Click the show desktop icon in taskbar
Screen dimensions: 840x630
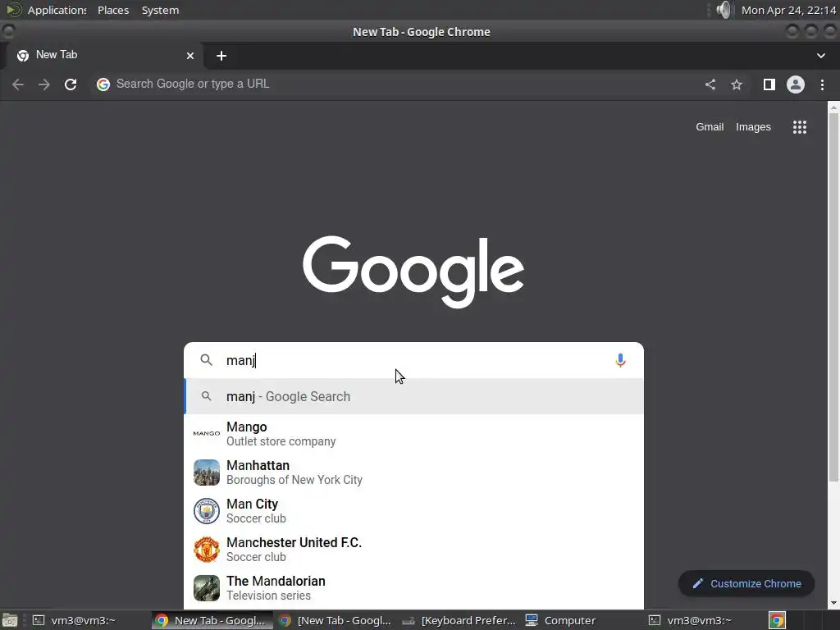pyautogui.click(x=10, y=620)
